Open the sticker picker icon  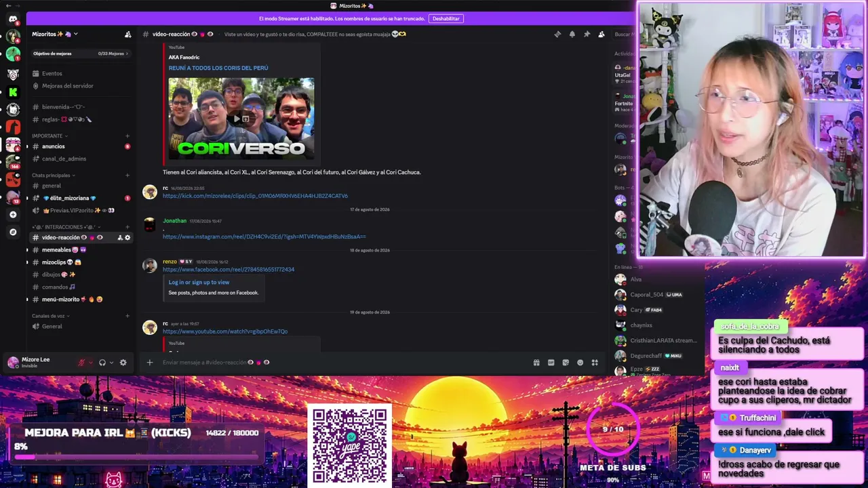point(566,363)
